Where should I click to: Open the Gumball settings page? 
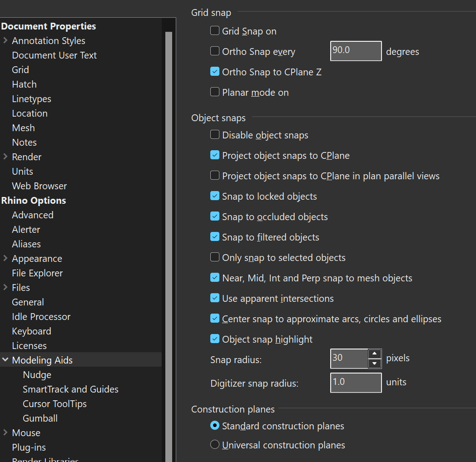(x=40, y=418)
